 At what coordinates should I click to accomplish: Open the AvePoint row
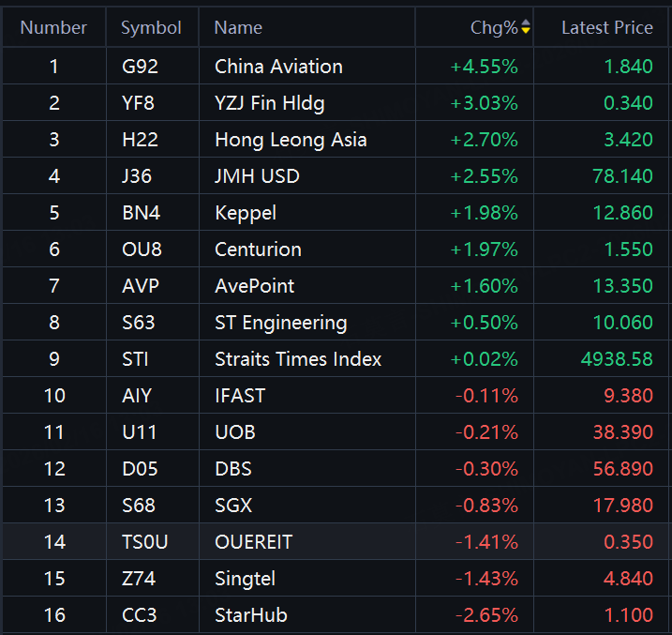254,286
